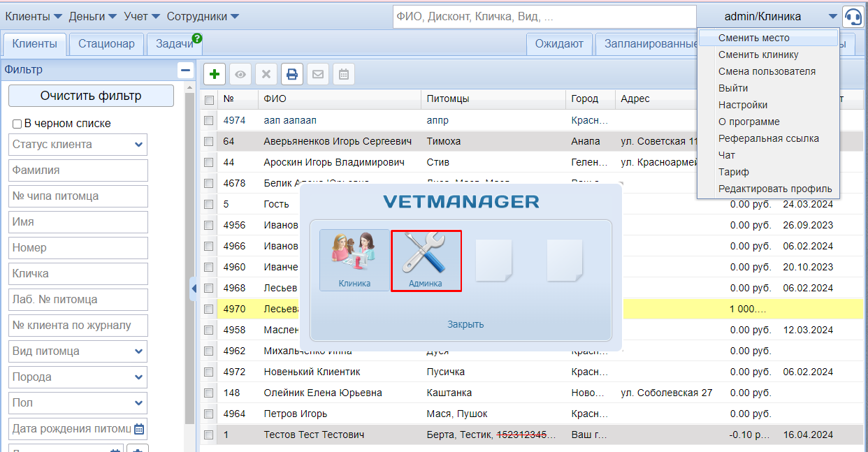
Task: Click the printer icon in toolbar
Action: coord(292,74)
